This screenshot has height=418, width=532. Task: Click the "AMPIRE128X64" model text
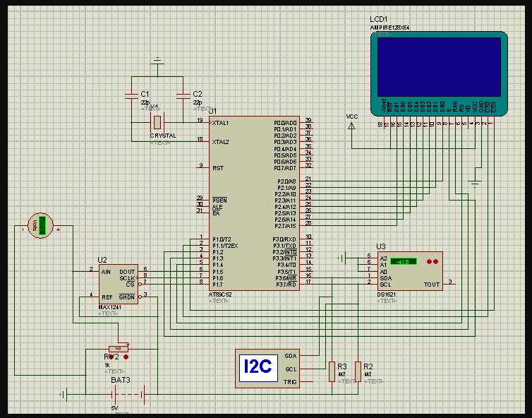pos(390,28)
